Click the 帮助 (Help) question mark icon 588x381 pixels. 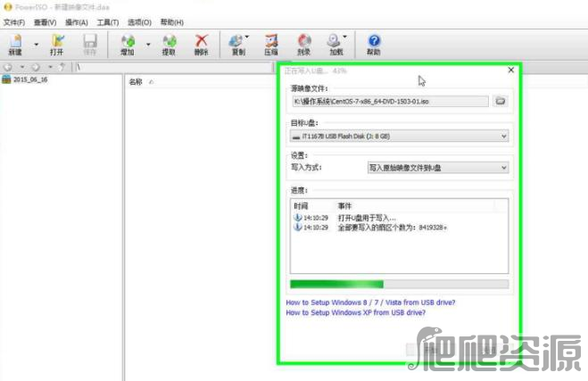pos(374,40)
